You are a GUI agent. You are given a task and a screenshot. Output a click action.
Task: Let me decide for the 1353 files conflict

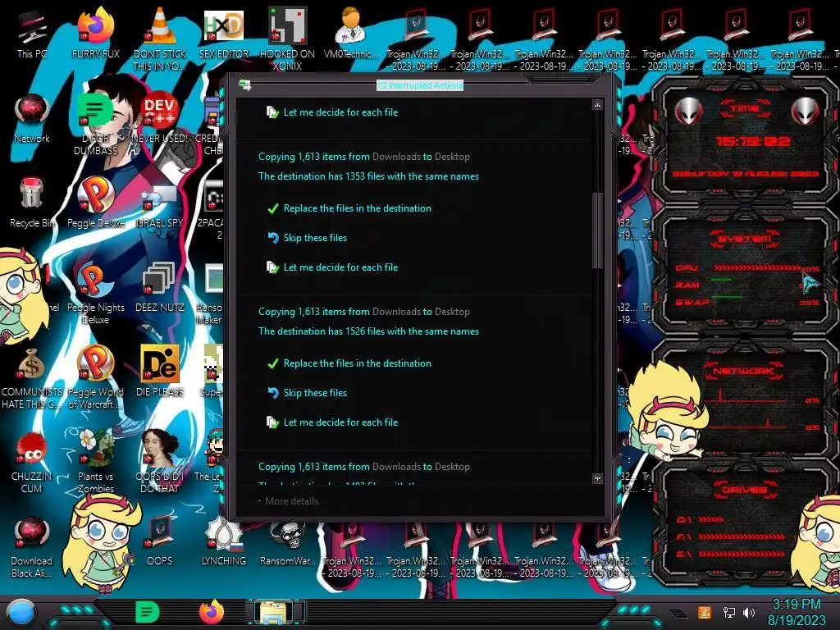[333, 267]
